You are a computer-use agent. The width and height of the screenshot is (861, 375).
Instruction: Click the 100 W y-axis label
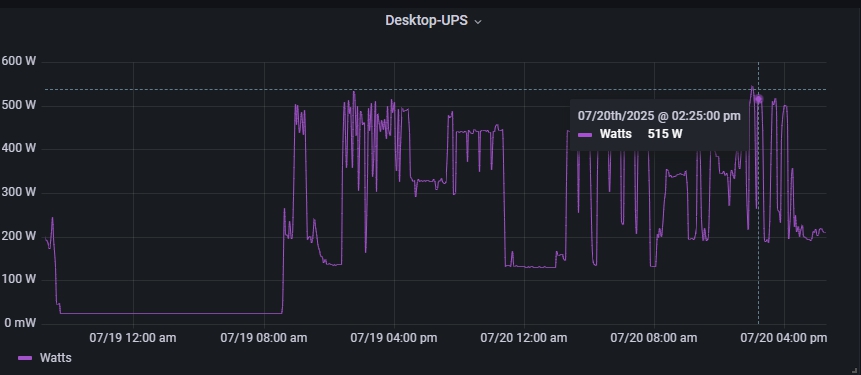(x=18, y=279)
